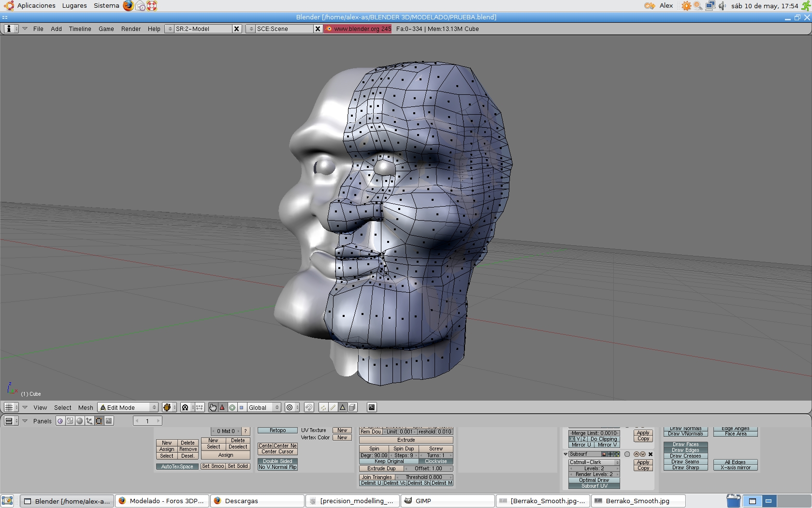The height and width of the screenshot is (508, 812).
Task: Toggle Draw Edges option
Action: click(x=685, y=450)
